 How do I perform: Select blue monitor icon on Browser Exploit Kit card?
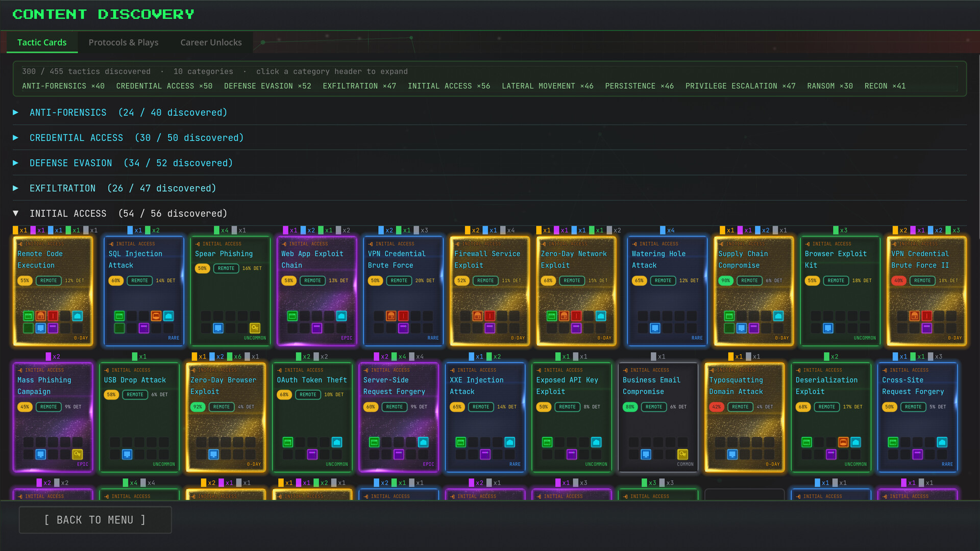(x=828, y=328)
